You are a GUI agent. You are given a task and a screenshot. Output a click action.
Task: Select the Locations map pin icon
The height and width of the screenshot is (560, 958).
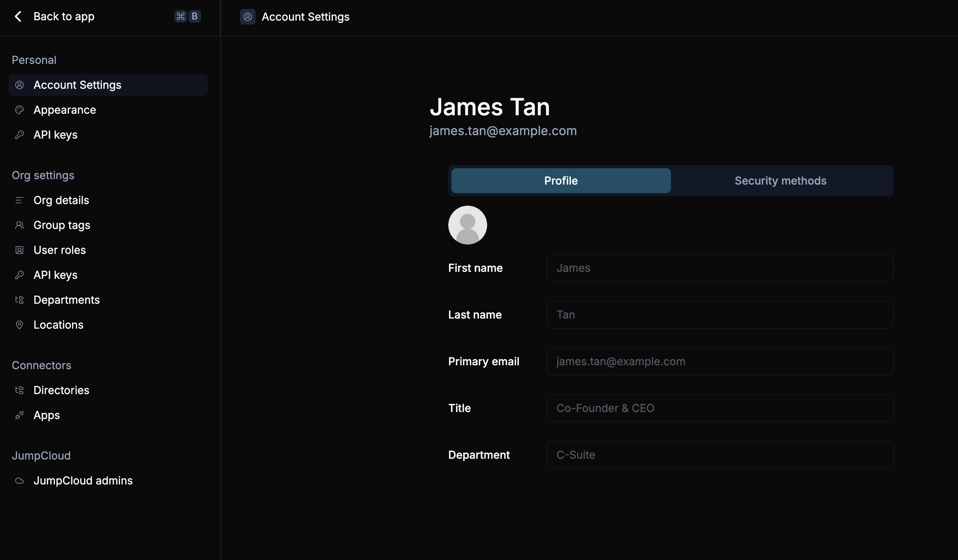coord(19,325)
